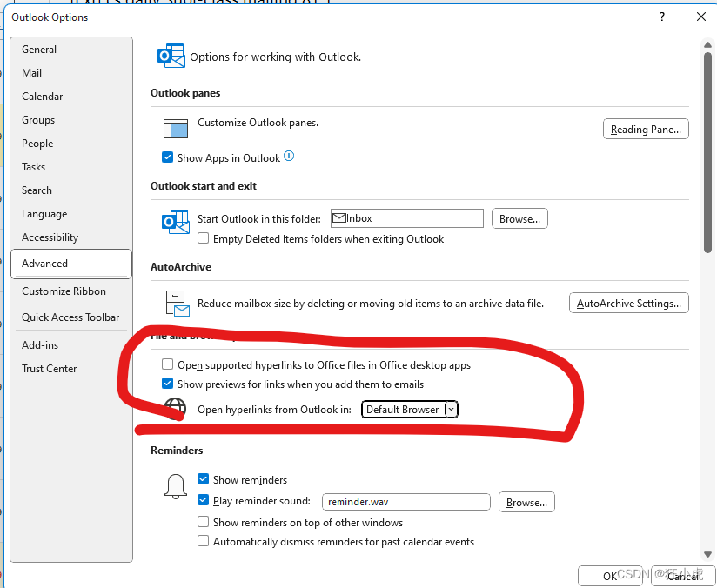Select Mail category
Screen dimensions: 717x588
coord(71,73)
